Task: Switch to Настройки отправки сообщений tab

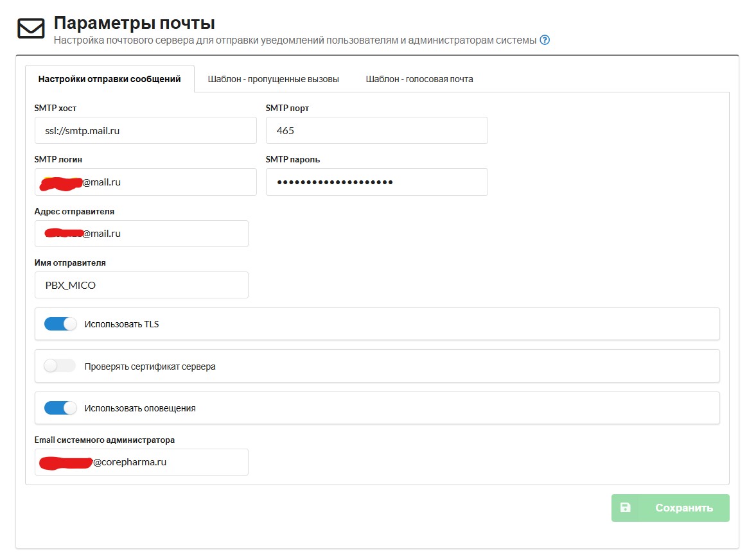Action: pyautogui.click(x=109, y=79)
